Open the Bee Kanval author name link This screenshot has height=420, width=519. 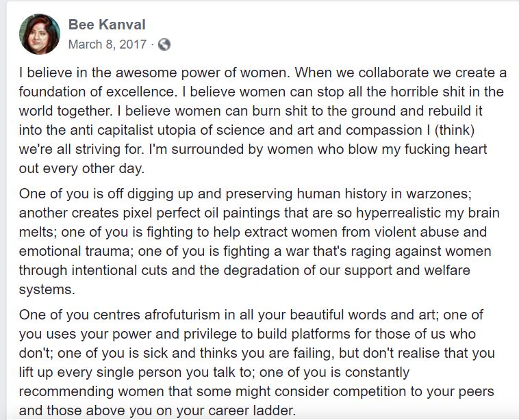(107, 25)
